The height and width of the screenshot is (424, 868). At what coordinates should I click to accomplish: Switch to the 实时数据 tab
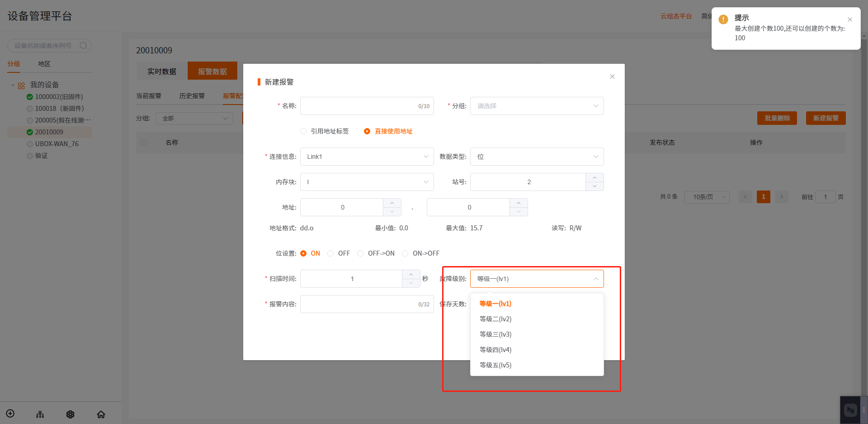click(x=162, y=71)
